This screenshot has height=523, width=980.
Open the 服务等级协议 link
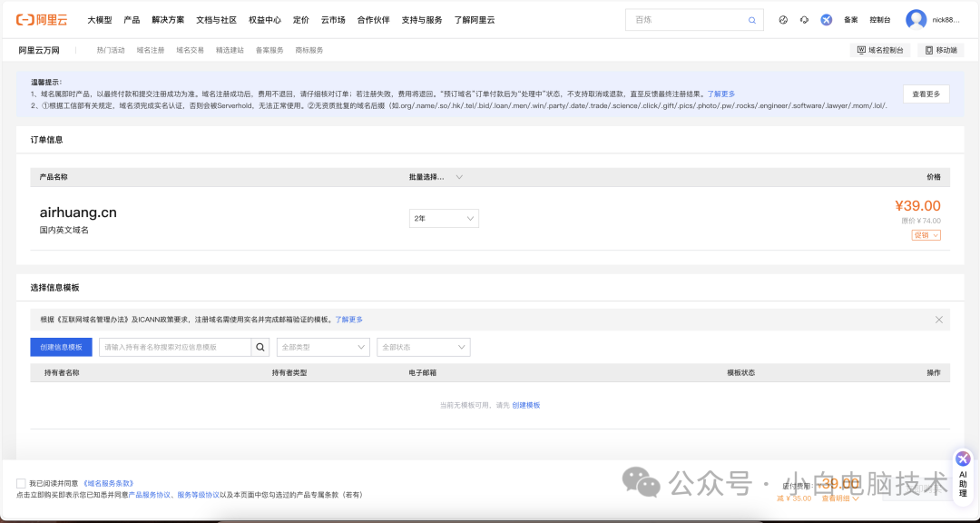pyautogui.click(x=198, y=495)
